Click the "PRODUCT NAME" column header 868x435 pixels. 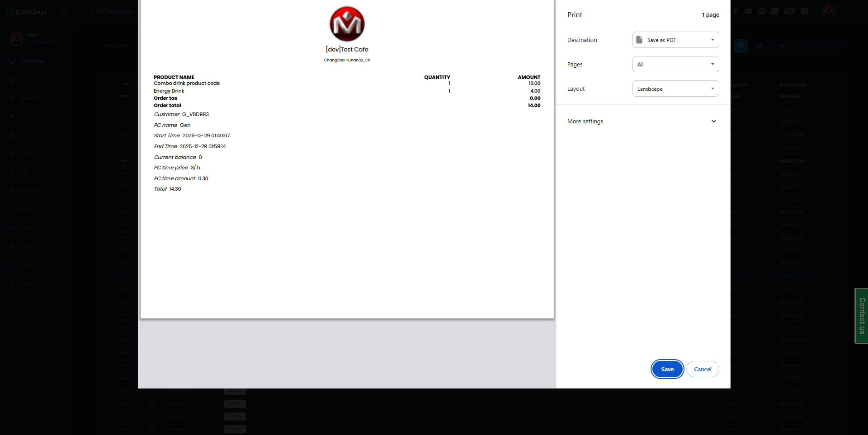(174, 77)
